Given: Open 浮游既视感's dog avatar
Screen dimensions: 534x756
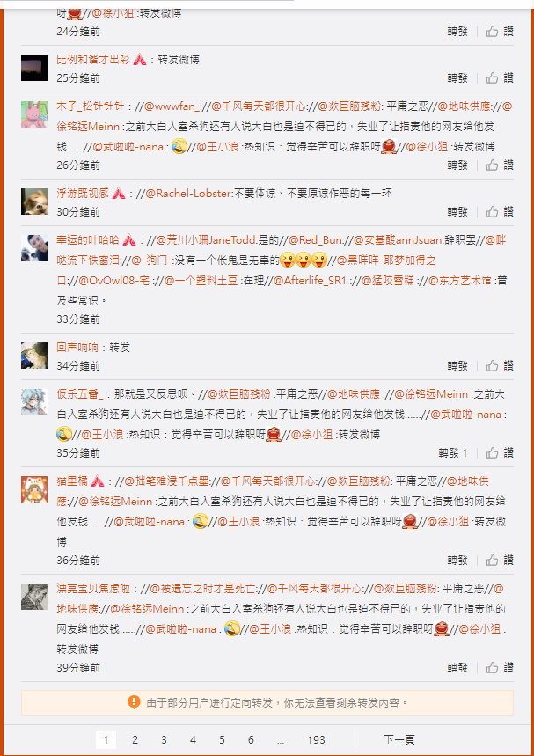Looking at the screenshot, I should point(34,202).
